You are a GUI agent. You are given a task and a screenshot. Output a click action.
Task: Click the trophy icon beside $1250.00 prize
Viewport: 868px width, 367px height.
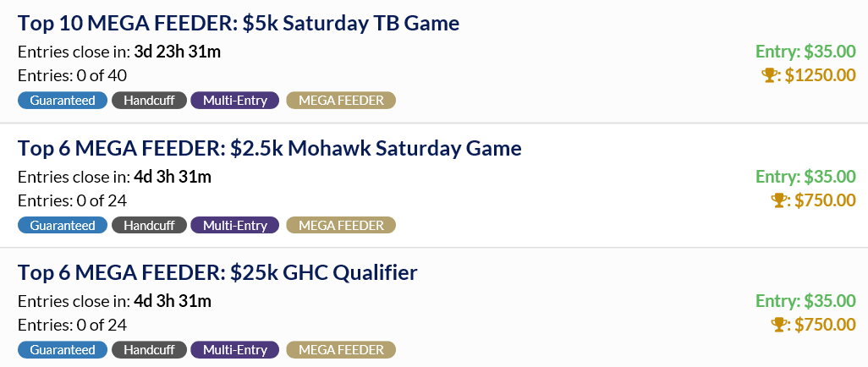(x=769, y=75)
